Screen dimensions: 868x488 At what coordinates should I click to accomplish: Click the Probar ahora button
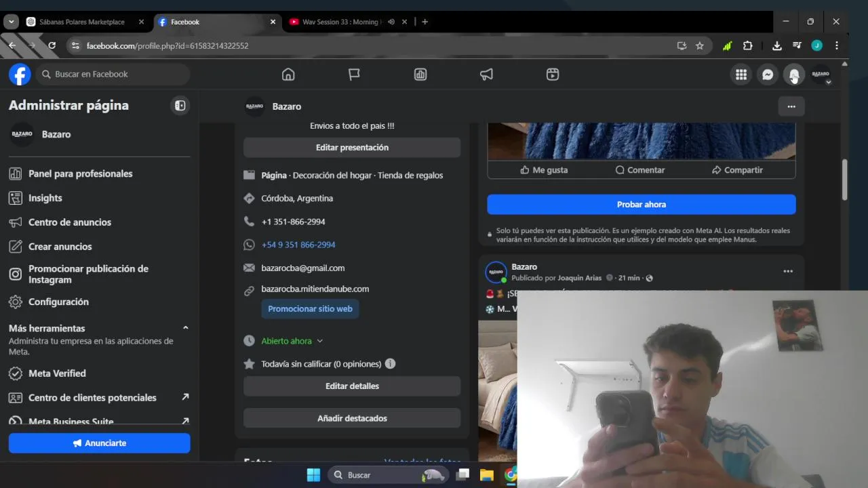click(x=642, y=204)
